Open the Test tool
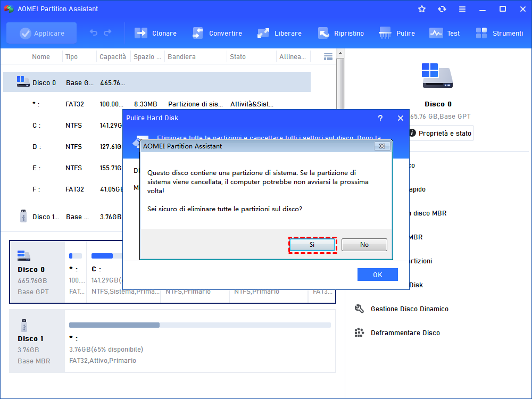Viewport: 532px width, 399px height. pos(444,33)
